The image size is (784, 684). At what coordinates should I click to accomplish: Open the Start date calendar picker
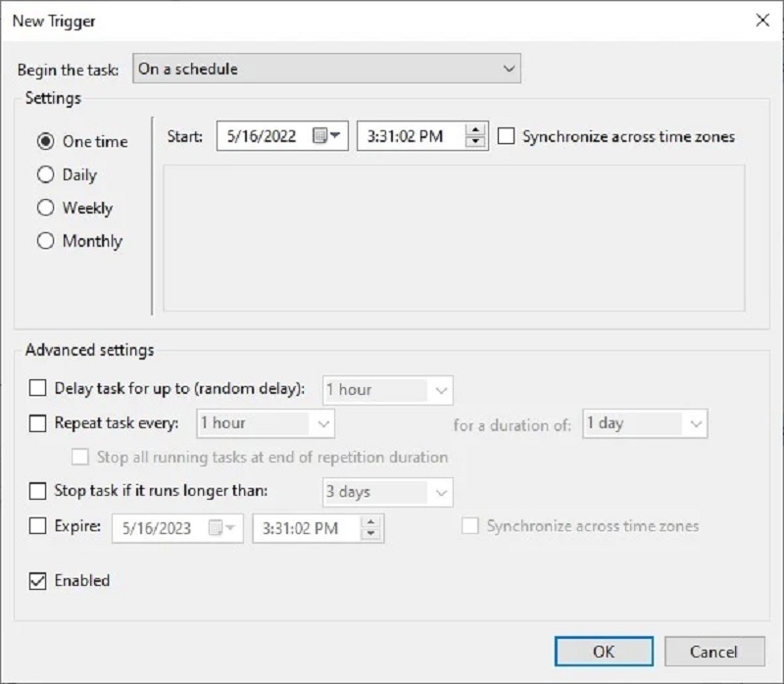[x=328, y=136]
